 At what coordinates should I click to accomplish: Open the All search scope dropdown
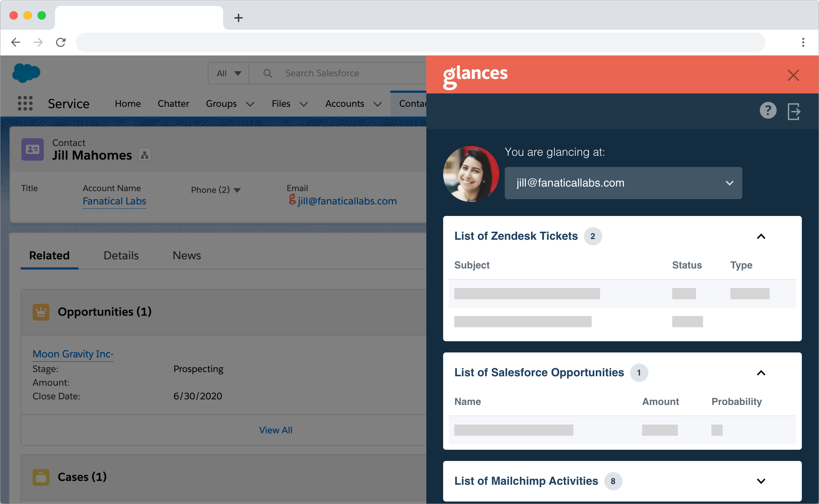click(228, 73)
